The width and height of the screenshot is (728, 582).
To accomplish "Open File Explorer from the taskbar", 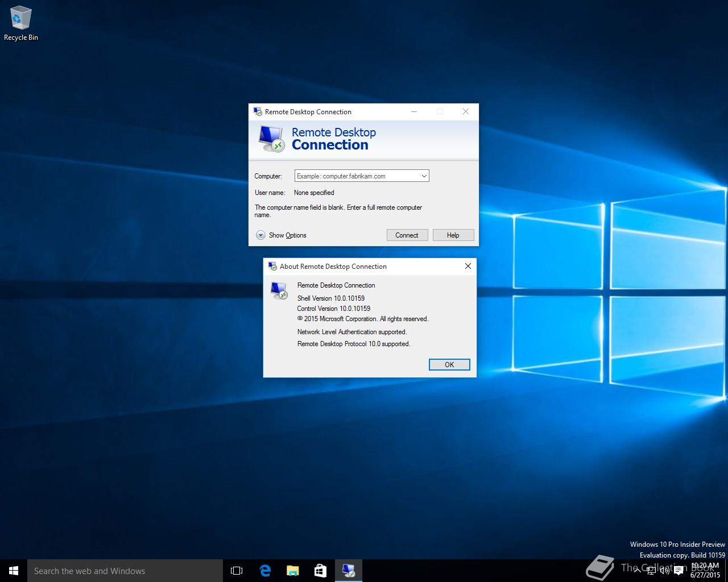I will (293, 571).
